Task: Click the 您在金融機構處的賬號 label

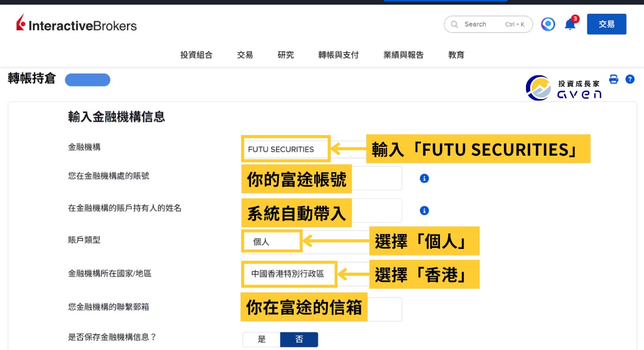Action: (x=109, y=176)
